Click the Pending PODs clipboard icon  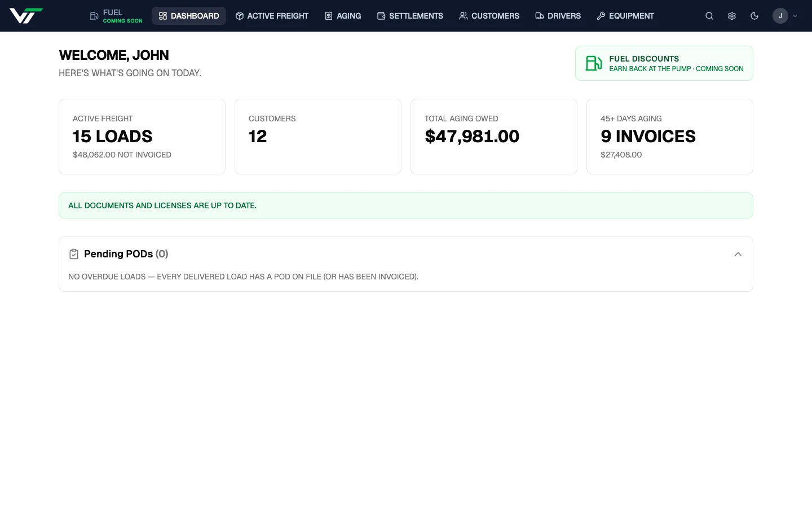[74, 254]
